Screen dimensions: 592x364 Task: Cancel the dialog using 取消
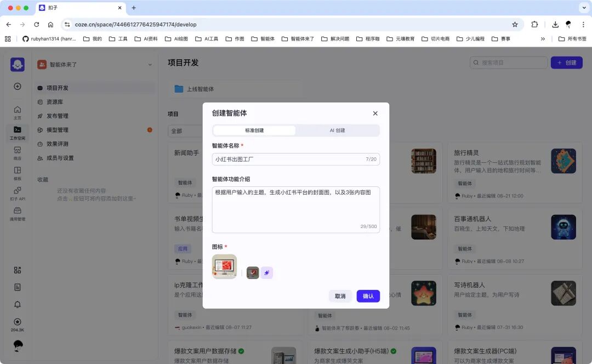[x=340, y=296]
